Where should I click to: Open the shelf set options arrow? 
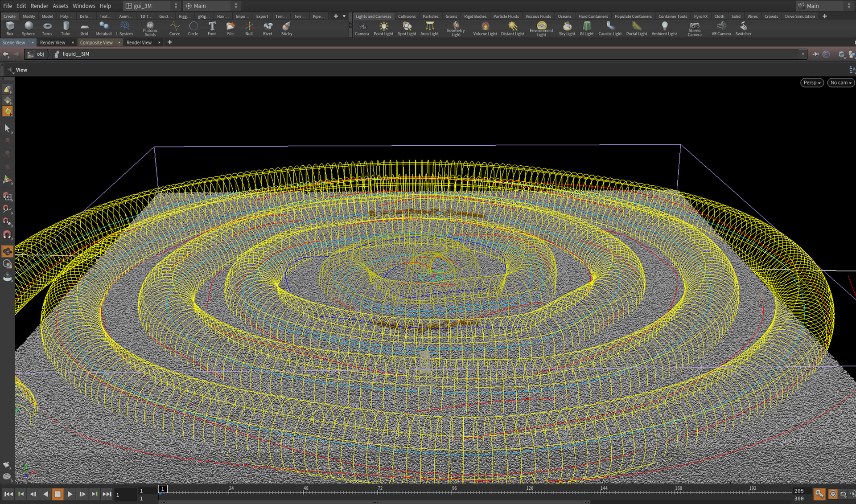[x=344, y=16]
